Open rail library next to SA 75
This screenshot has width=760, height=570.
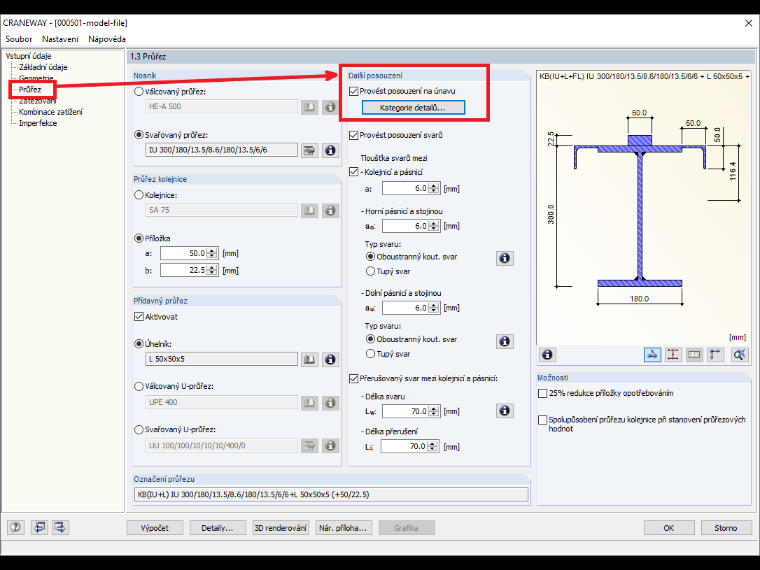309,210
